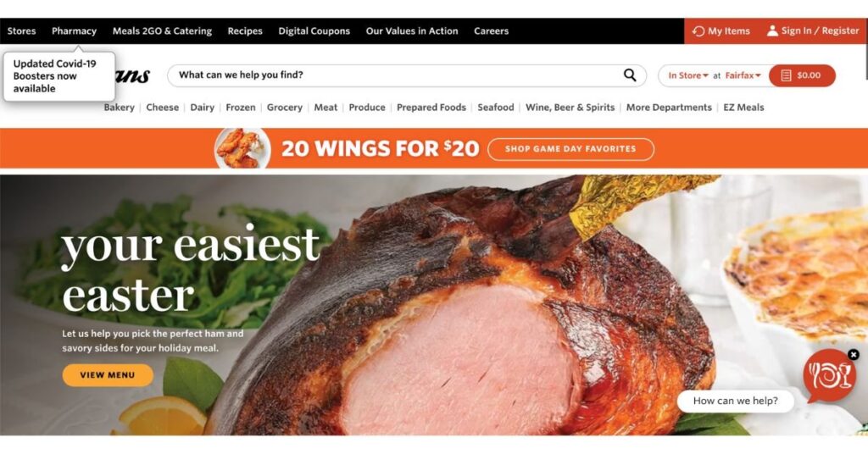The image size is (868, 454).
Task: Click the Sign In person icon
Action: point(772,31)
